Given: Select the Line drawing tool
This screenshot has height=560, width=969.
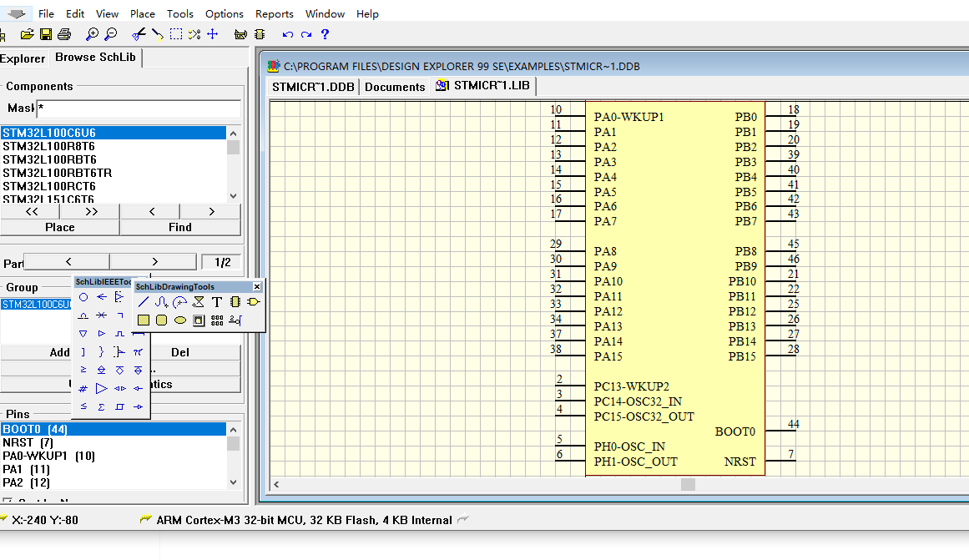Looking at the screenshot, I should pos(144,301).
